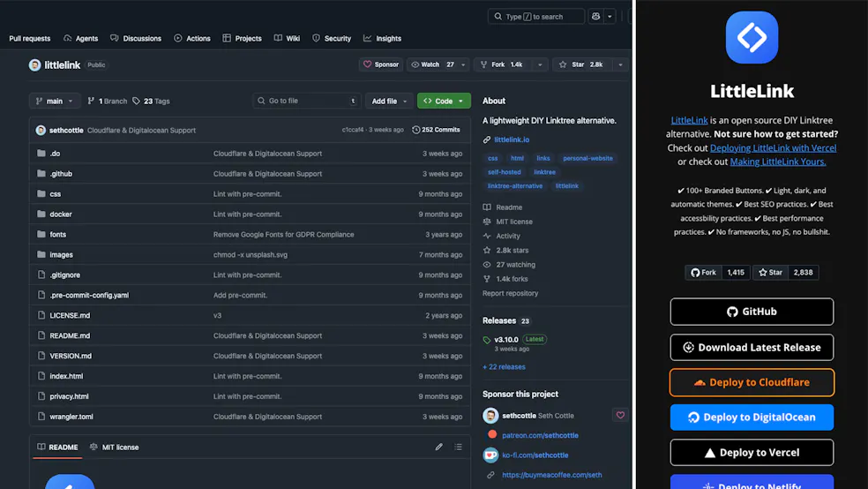Viewport: 868px width, 489px height.
Task: Open the .gitignore file icon
Action: tap(41, 275)
